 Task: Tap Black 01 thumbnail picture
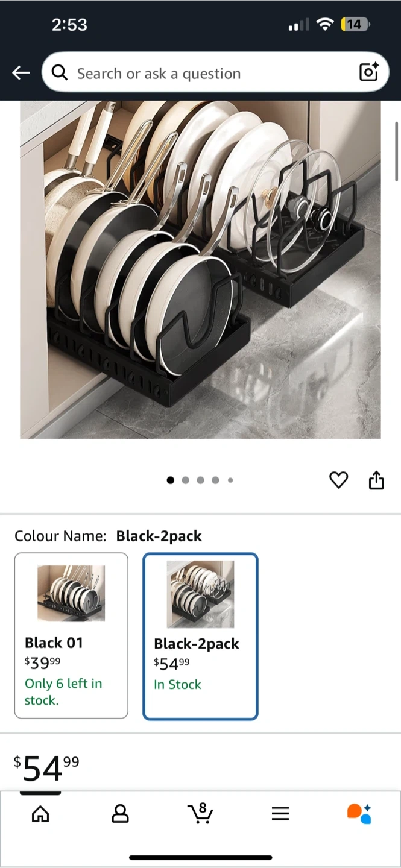71,593
